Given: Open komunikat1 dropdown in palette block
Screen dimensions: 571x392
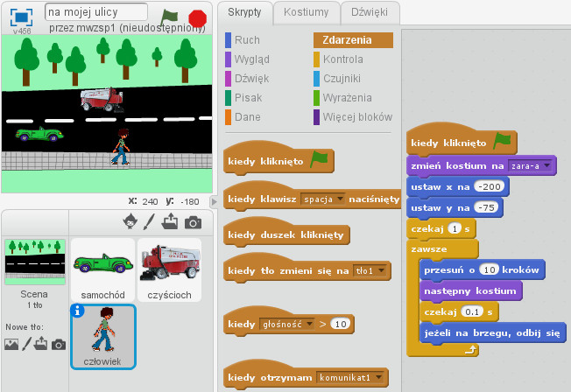Looking at the screenshot, I should (349, 377).
